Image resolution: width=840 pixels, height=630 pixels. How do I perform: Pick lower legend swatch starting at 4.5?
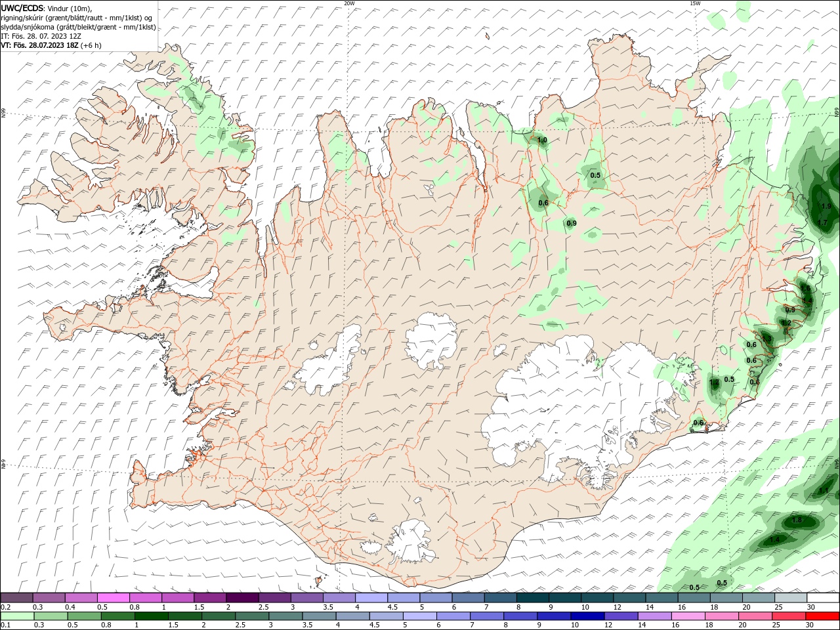[386, 616]
